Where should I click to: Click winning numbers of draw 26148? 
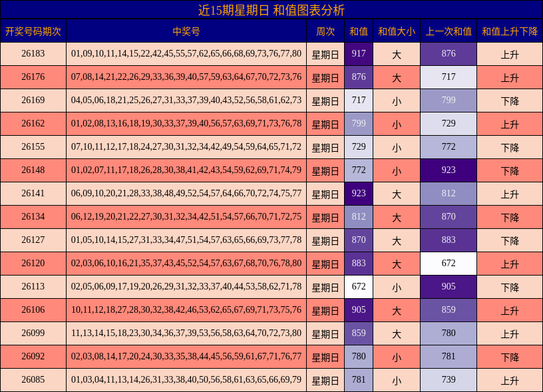click(186, 170)
